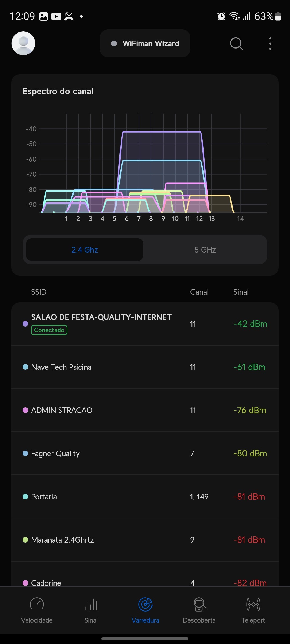Tap the purple SALAO DE FESTA color dot
Viewport: 290px width, 644px height.
click(x=25, y=324)
